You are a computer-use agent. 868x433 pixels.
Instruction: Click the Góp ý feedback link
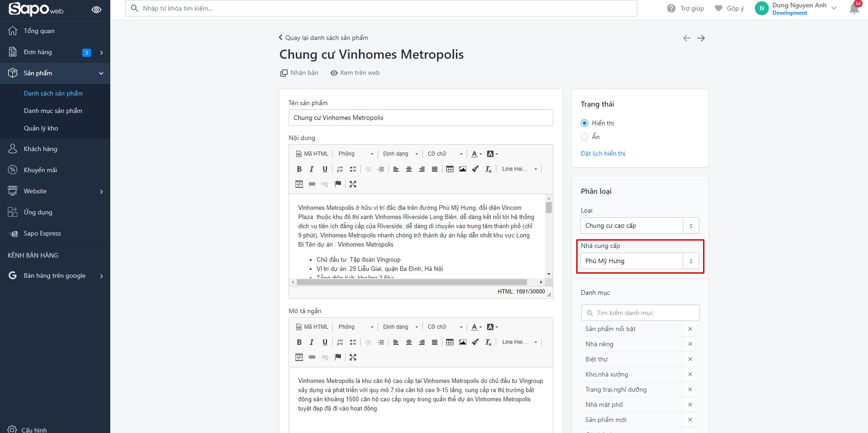729,8
